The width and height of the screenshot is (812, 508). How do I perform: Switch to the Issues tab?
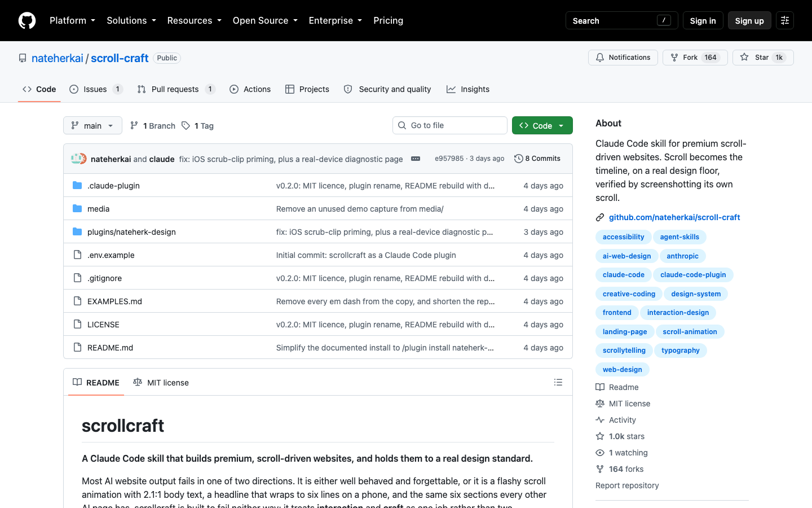coord(96,89)
